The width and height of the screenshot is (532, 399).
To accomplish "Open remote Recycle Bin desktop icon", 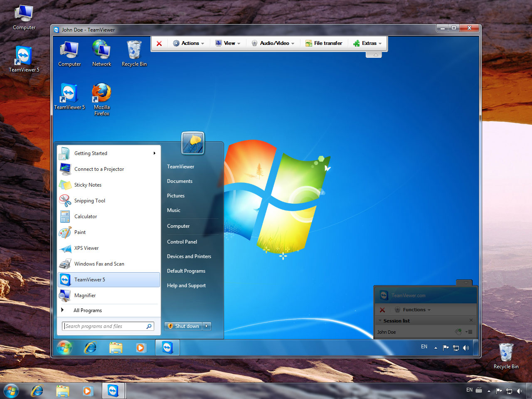I will [134, 53].
